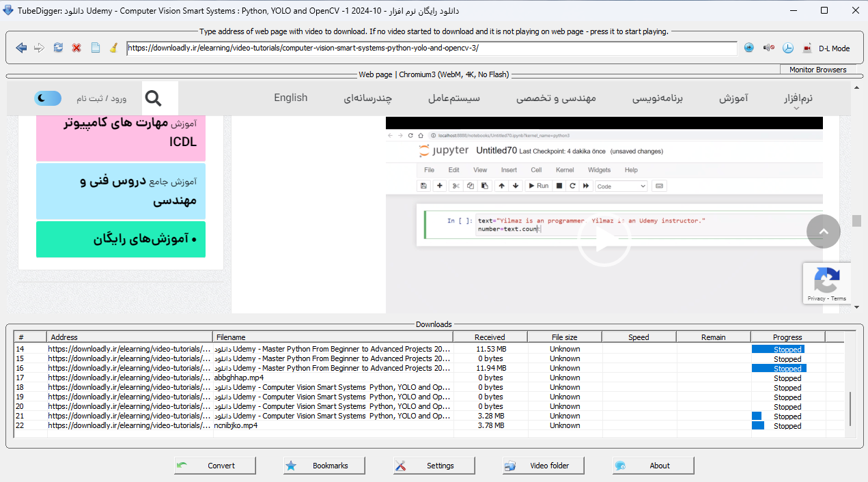Screen dimensions: 868x482
Task: Open the سیستم‌عامل menu item
Action: tap(454, 98)
